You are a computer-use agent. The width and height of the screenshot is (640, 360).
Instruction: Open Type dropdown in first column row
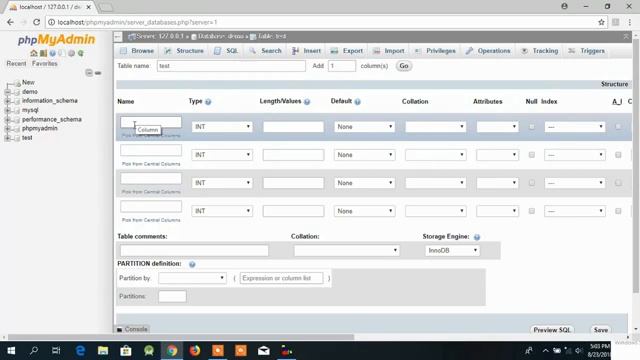222,127
